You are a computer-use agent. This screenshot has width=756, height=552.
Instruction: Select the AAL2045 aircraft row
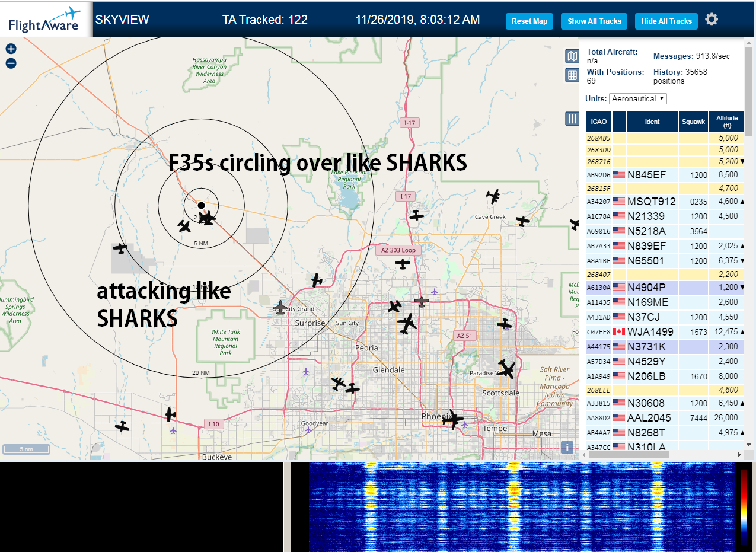[x=665, y=417]
